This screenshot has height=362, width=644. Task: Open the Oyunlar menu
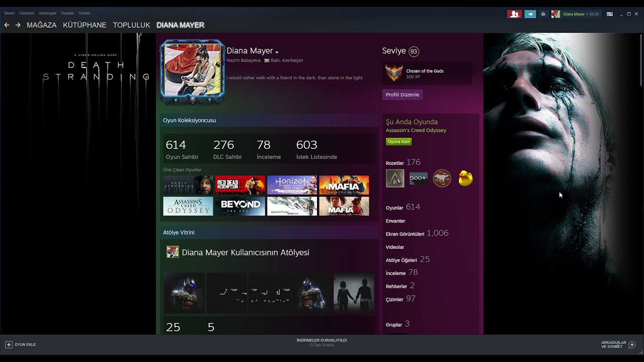point(67,13)
